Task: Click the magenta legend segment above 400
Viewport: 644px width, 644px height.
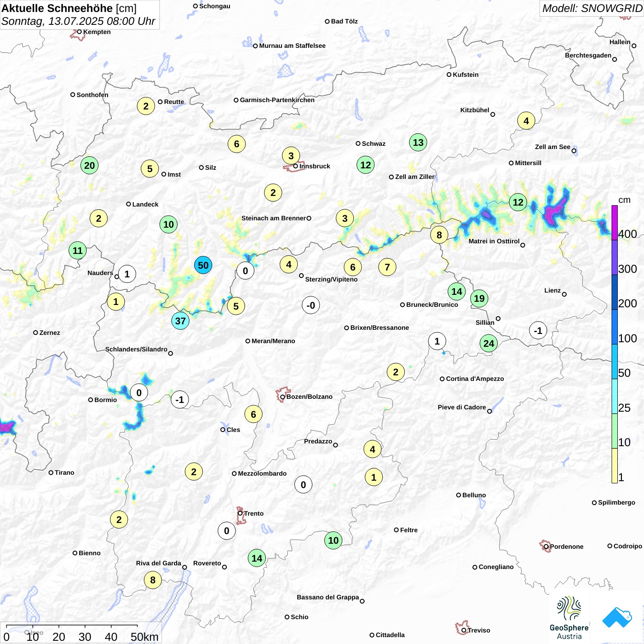Action: pyautogui.click(x=615, y=223)
